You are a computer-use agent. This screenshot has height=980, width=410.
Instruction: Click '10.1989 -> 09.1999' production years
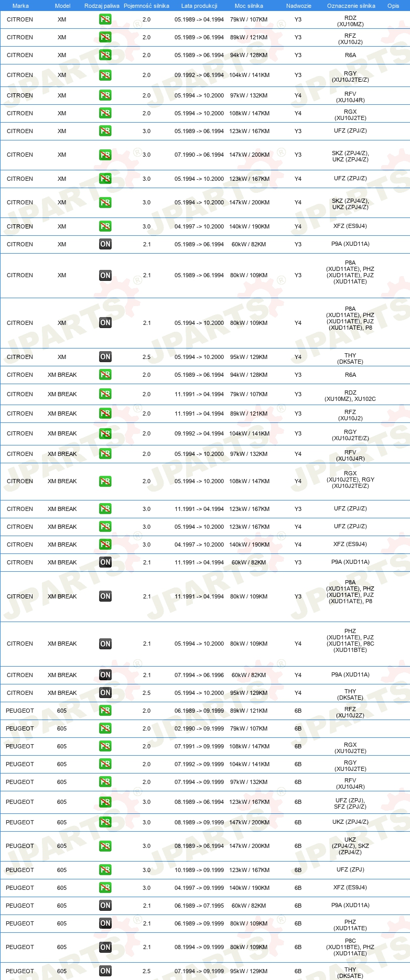(199, 870)
